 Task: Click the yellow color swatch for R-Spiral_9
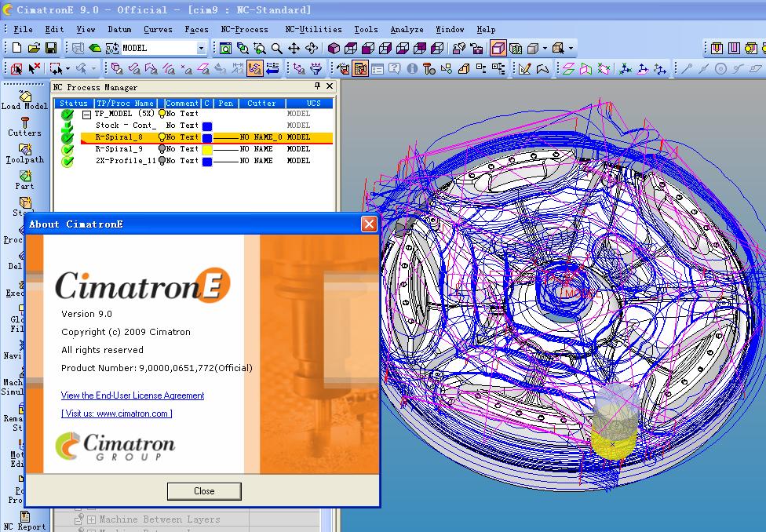[207, 150]
